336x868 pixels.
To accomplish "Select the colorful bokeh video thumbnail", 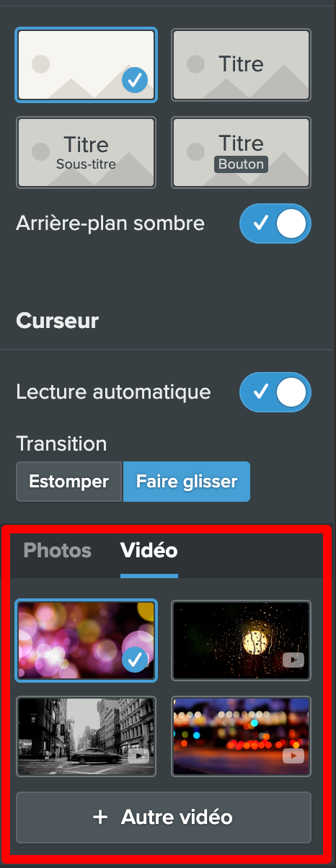I will pyautogui.click(x=87, y=640).
